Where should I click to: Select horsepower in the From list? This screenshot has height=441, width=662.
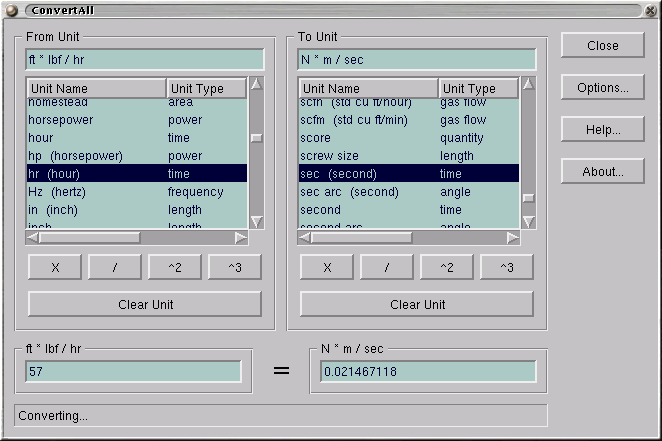[137, 120]
